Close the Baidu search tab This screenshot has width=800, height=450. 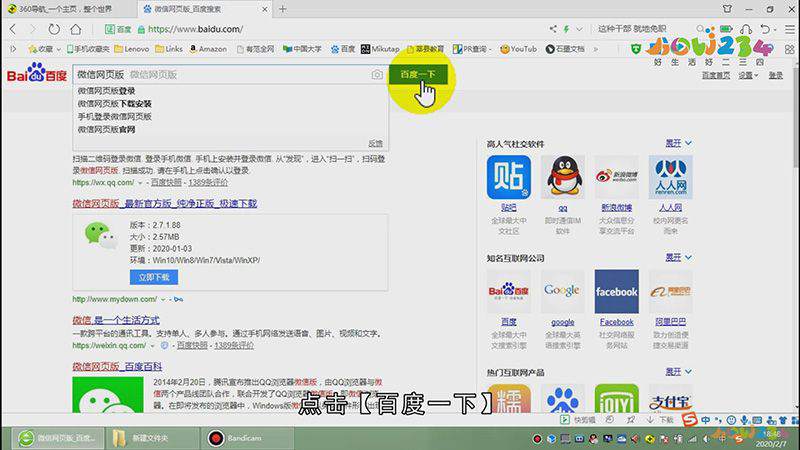point(265,9)
